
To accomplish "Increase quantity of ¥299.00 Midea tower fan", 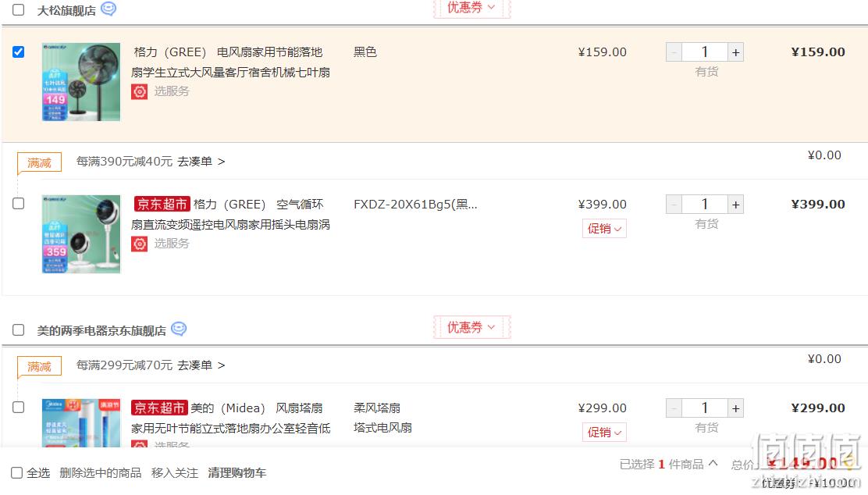I will (x=735, y=408).
